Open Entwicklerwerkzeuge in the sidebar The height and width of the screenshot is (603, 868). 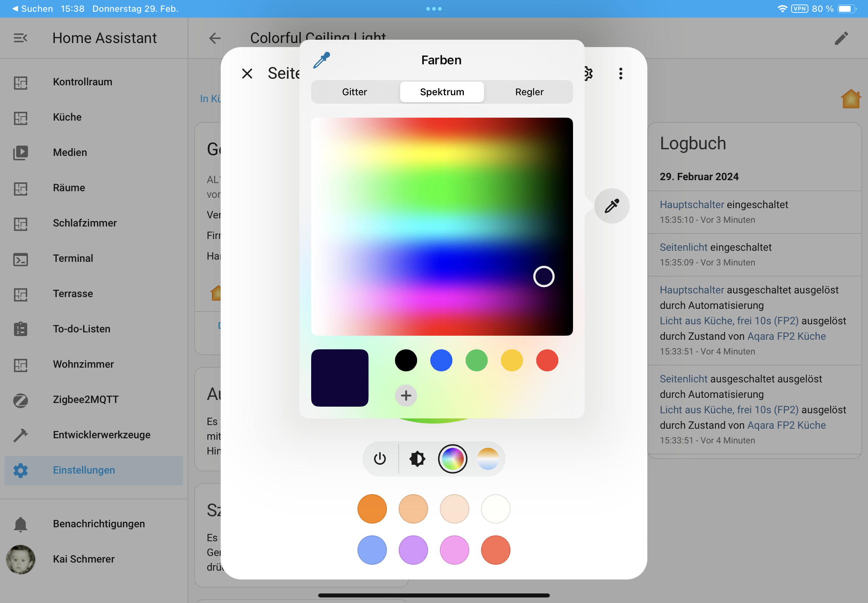pyautogui.click(x=101, y=435)
